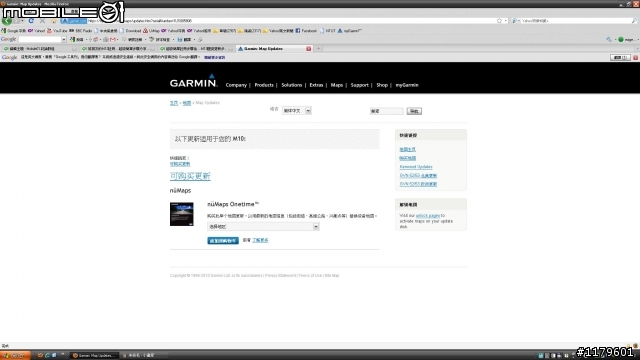Open YouTube bookmark in bookmarks bar

[x=57, y=31]
